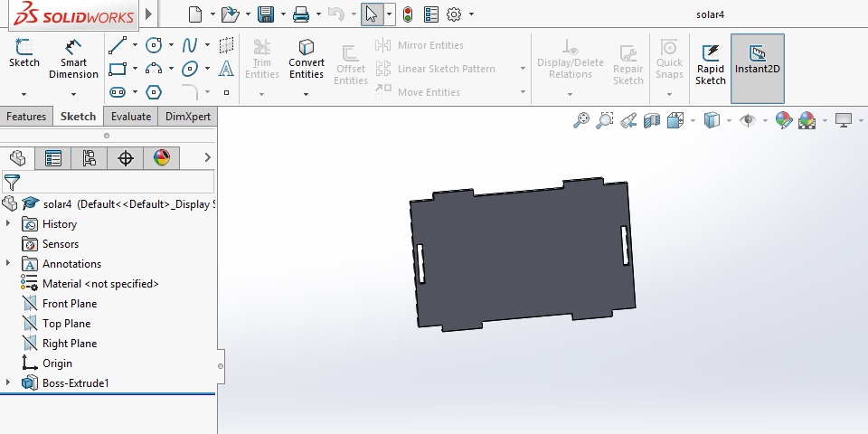Screen dimensions: 868x434
Task: Click the View Settings monitor icon
Action: point(844,120)
